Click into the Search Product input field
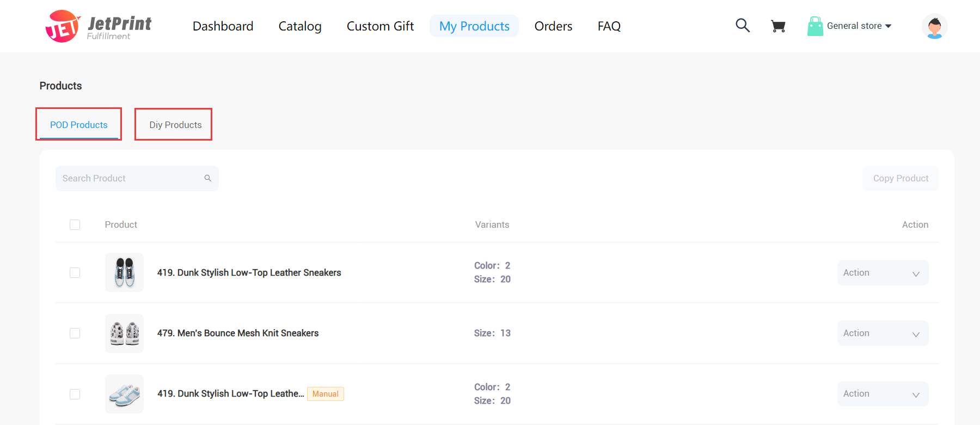The width and height of the screenshot is (980, 425). pos(131,178)
